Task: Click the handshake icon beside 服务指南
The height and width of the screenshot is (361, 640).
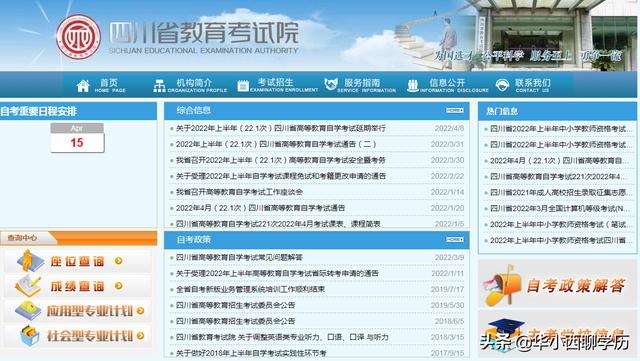Action: point(331,85)
